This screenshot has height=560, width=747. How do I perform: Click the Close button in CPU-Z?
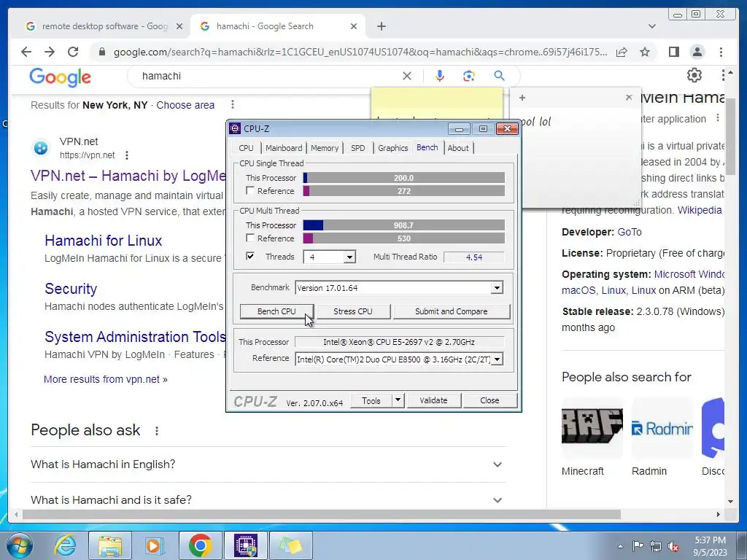point(489,400)
